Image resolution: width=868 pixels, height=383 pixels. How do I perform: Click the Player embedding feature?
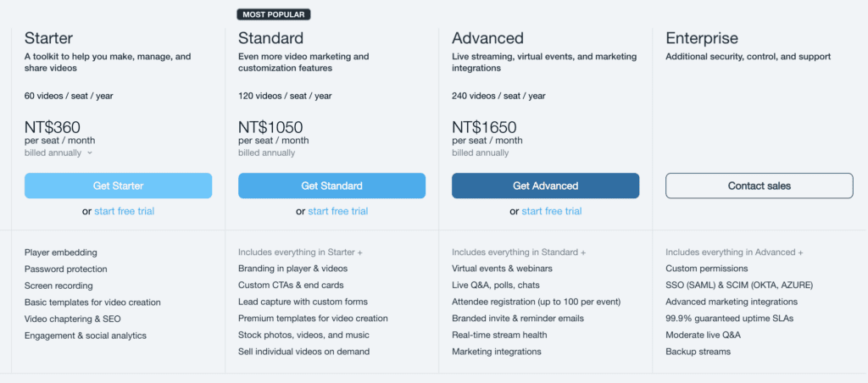tap(61, 253)
